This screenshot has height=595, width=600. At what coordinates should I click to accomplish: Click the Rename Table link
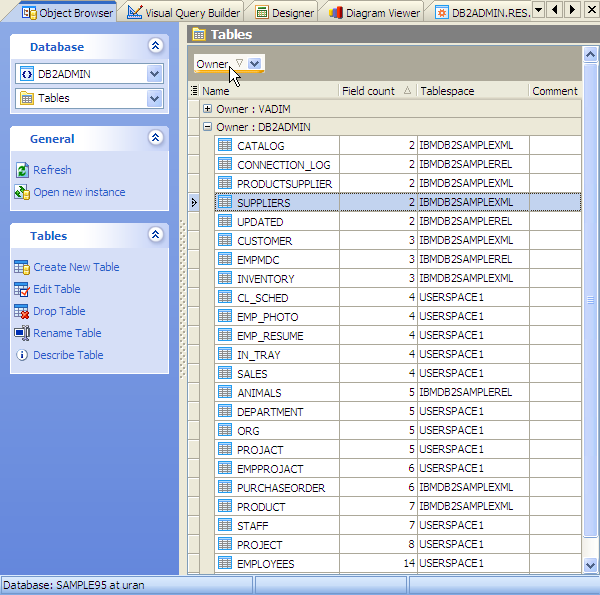coord(67,333)
